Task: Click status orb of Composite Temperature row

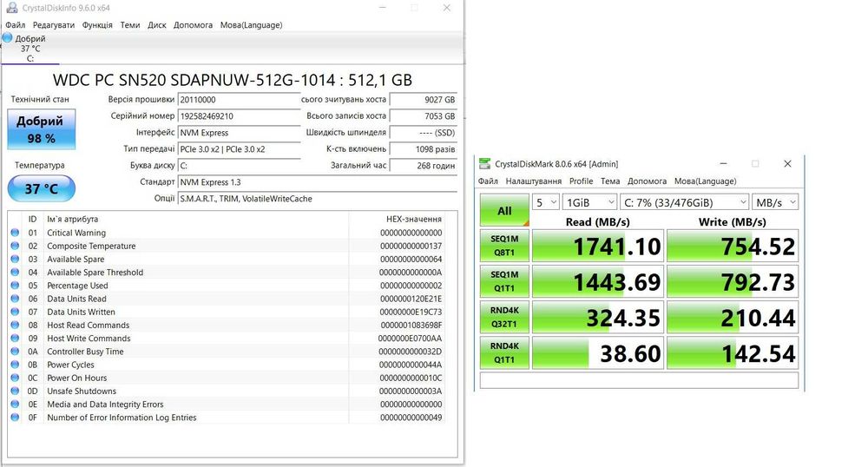Action: point(15,246)
